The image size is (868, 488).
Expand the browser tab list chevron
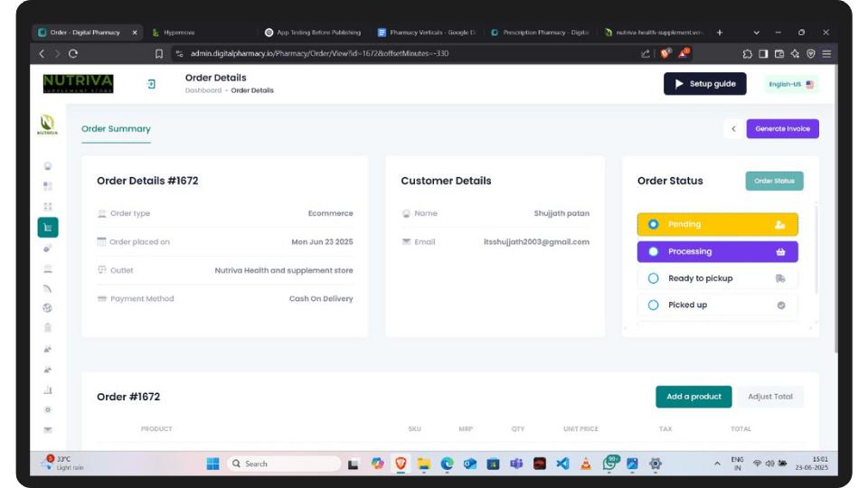tap(756, 33)
